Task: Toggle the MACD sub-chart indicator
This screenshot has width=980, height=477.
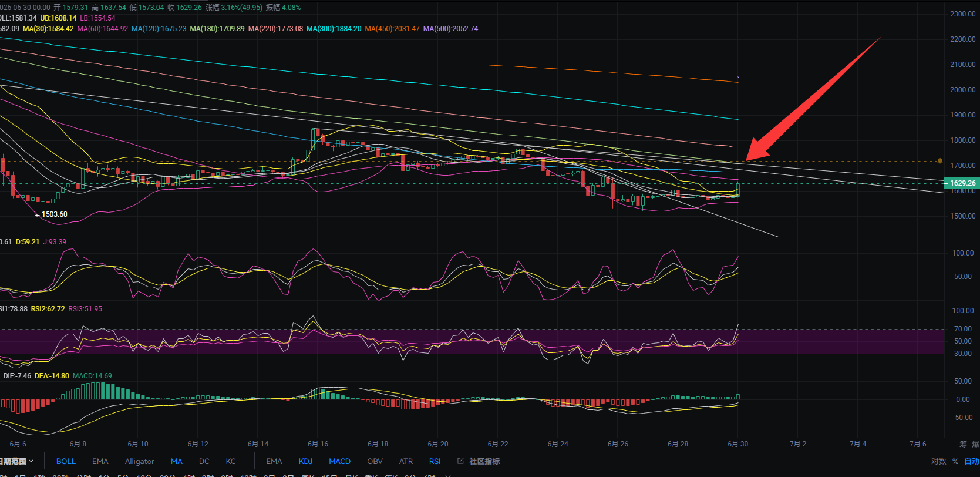Action: [340, 461]
